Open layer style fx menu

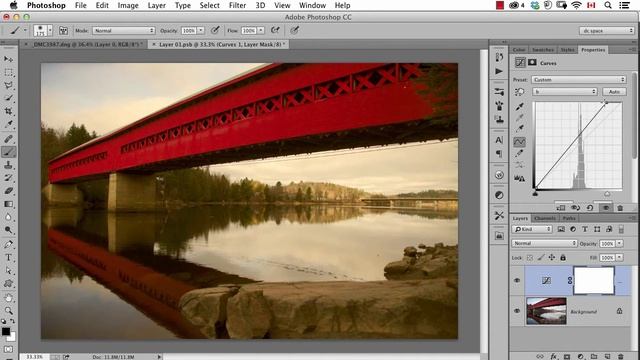553,356
